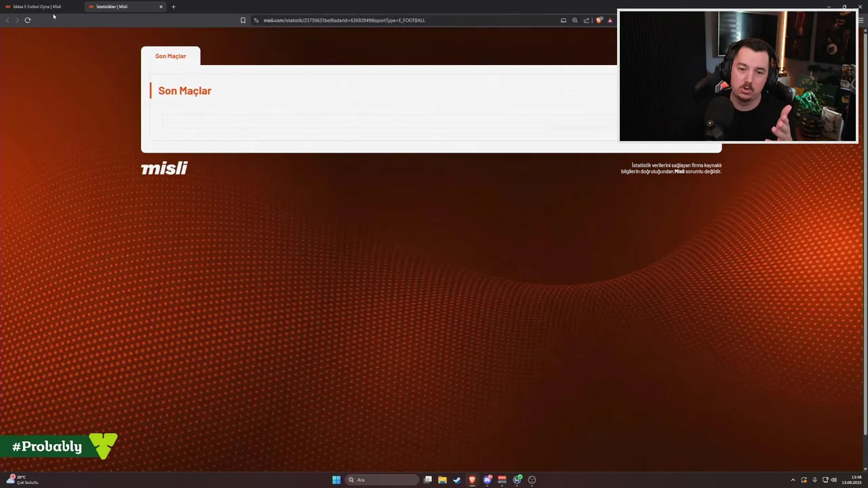This screenshot has width=868, height=488.
Task: Close the İstatistikler | Misli tab
Action: pyautogui.click(x=161, y=7)
